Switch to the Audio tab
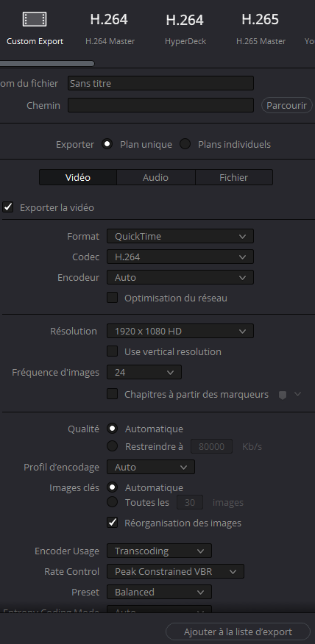The image size is (315, 644). (x=155, y=177)
